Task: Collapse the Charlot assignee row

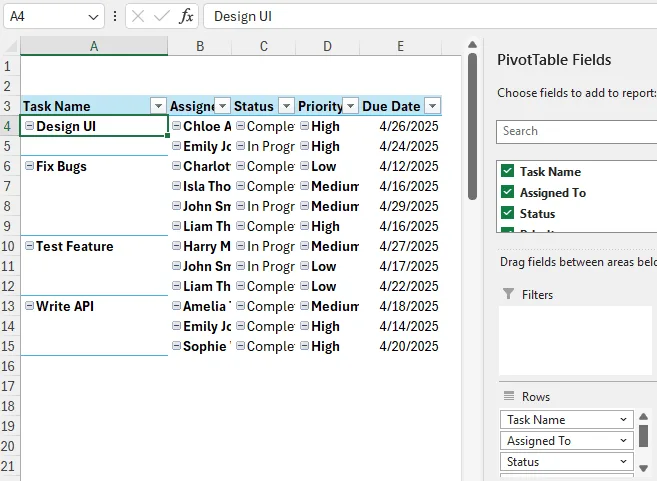Action: 176,166
